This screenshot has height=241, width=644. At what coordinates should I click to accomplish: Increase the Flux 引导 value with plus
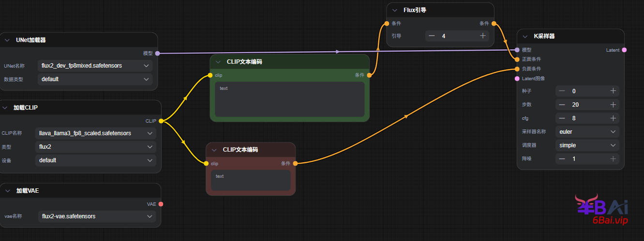click(482, 36)
